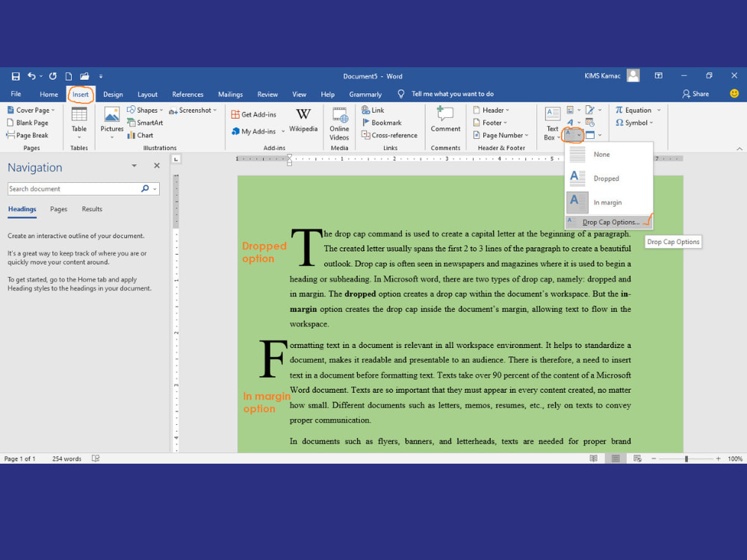747x560 pixels.
Task: Create a new blank document via toolbar icon
Action: 69,76
